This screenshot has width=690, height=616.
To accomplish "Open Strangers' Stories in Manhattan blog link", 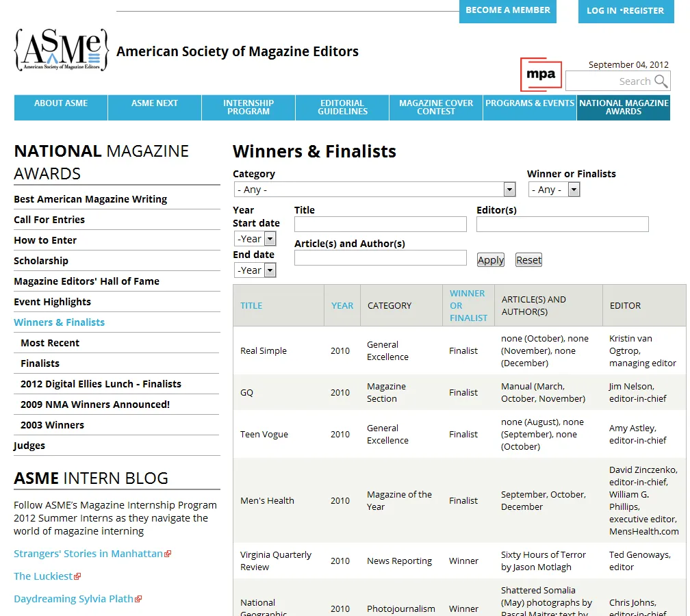I will [88, 554].
